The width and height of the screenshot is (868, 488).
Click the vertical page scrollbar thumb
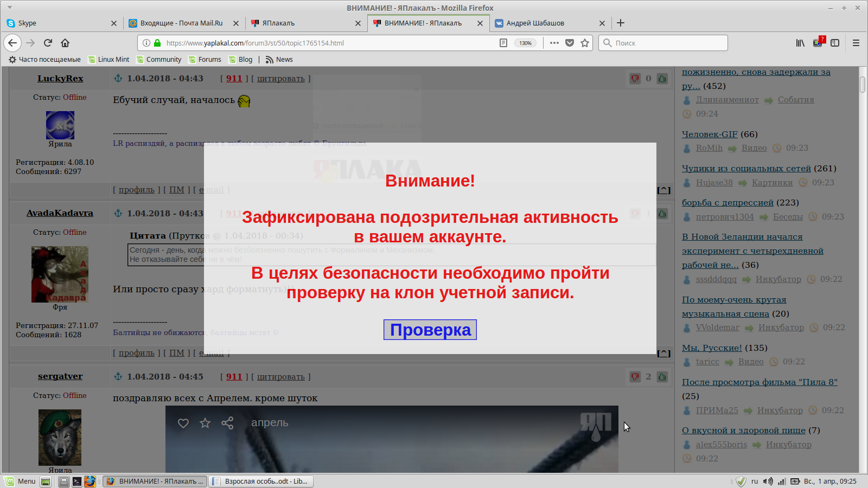tap(863, 85)
